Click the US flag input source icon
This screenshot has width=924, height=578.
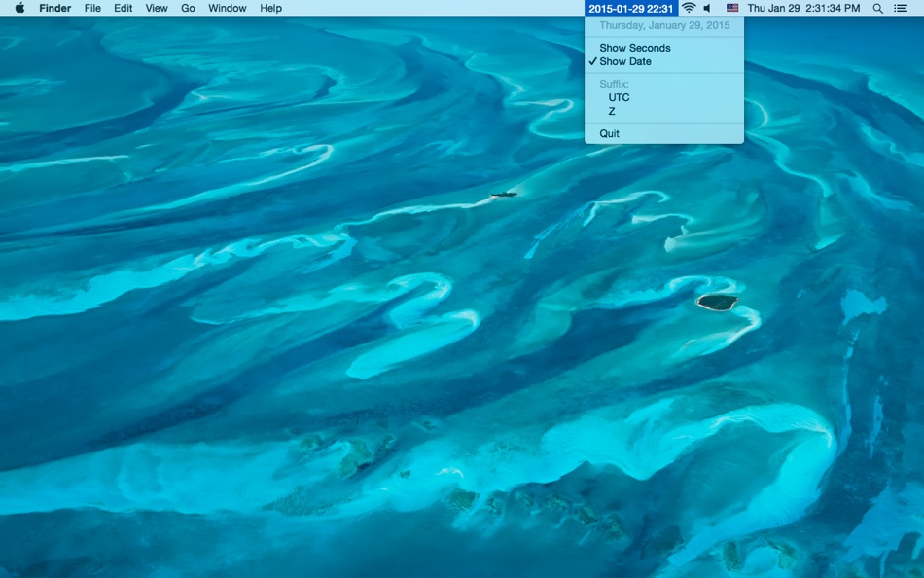click(733, 8)
